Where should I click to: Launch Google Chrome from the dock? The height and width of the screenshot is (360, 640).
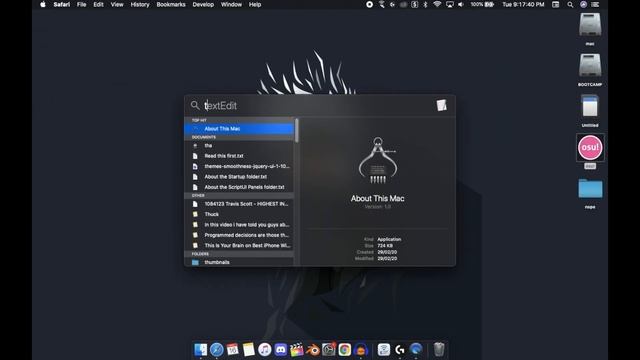pos(344,350)
